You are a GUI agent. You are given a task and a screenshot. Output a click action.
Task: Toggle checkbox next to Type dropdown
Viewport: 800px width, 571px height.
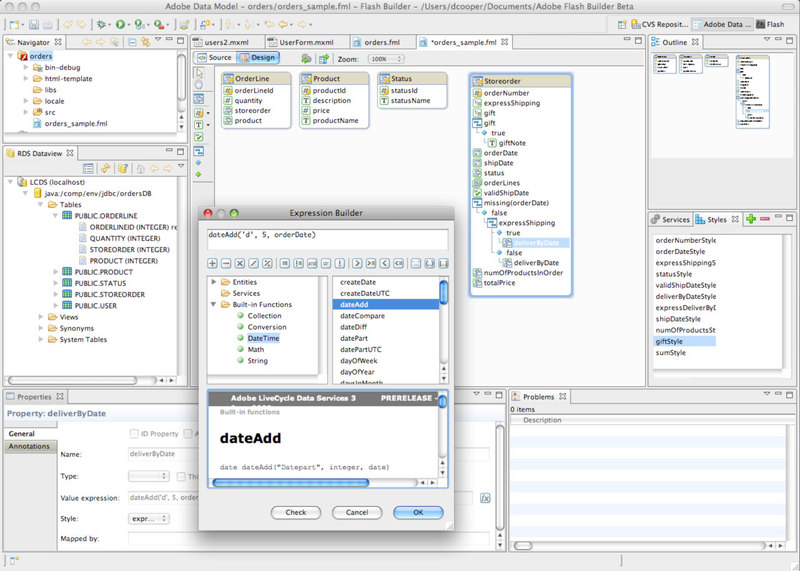[x=181, y=476]
